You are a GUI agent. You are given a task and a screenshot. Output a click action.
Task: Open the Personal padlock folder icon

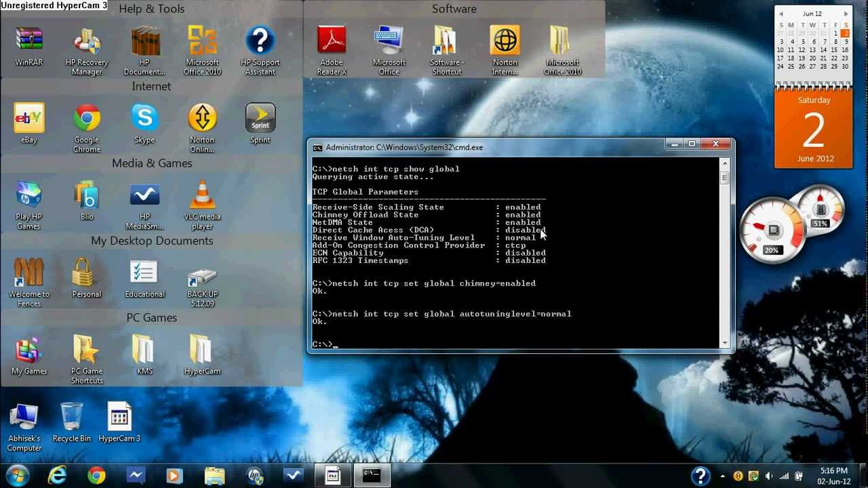point(87,278)
